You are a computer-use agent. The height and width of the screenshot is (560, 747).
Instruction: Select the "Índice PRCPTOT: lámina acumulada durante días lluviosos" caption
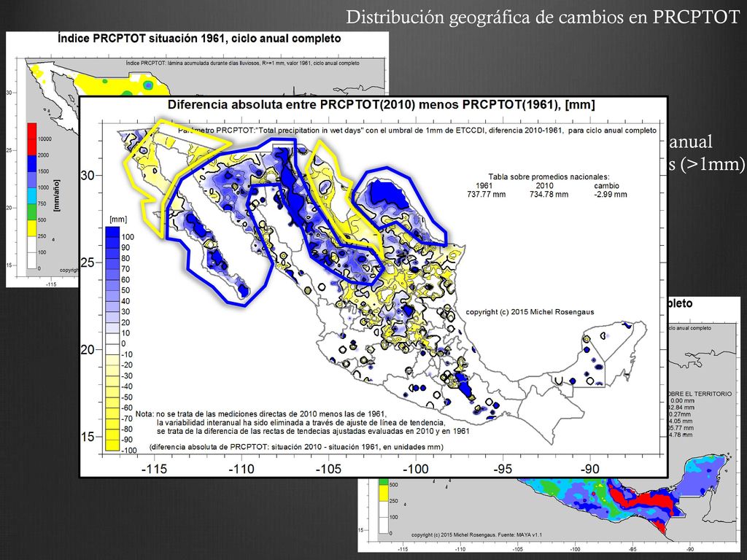[242, 63]
